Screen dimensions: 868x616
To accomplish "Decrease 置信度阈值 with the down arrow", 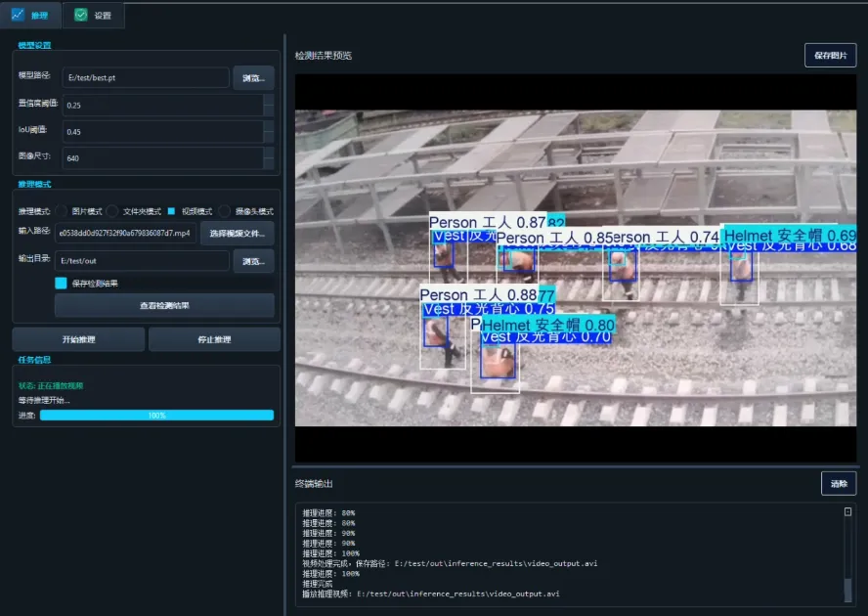I will (269, 110).
